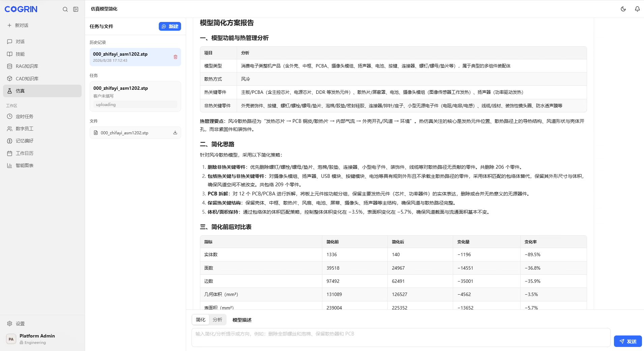644x351 pixels.
Task: Click the 模型描述 label
Action: [242, 320]
